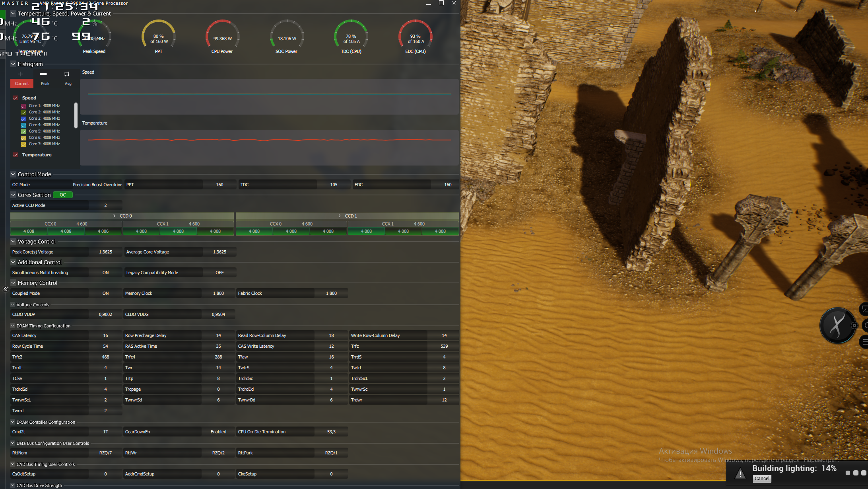Screen dimensions: 868x489
Task: Expand the CCD 1 chevron
Action: [340, 216]
